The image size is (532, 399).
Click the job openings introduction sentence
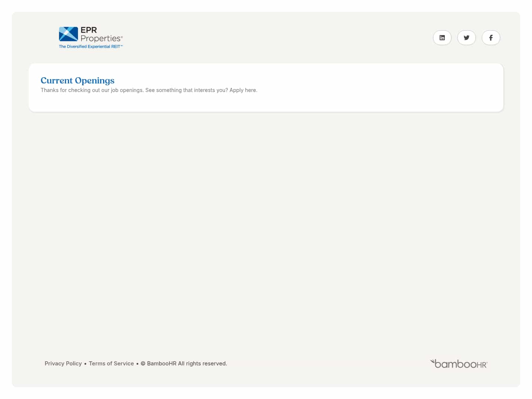[x=149, y=90]
